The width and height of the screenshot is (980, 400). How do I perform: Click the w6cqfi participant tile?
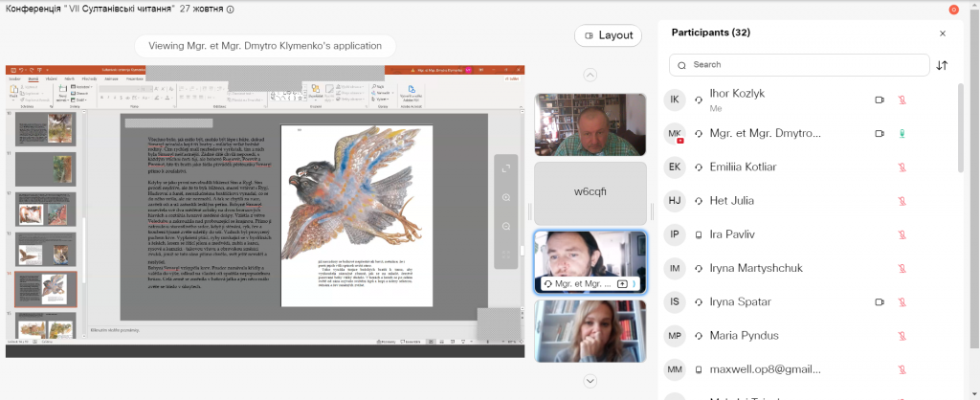(x=590, y=193)
